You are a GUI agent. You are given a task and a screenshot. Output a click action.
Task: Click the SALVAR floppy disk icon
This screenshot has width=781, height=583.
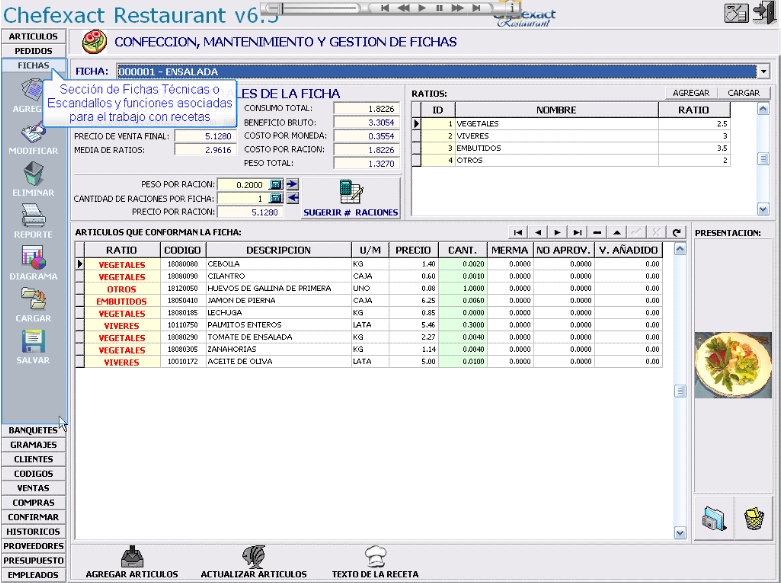coord(33,342)
